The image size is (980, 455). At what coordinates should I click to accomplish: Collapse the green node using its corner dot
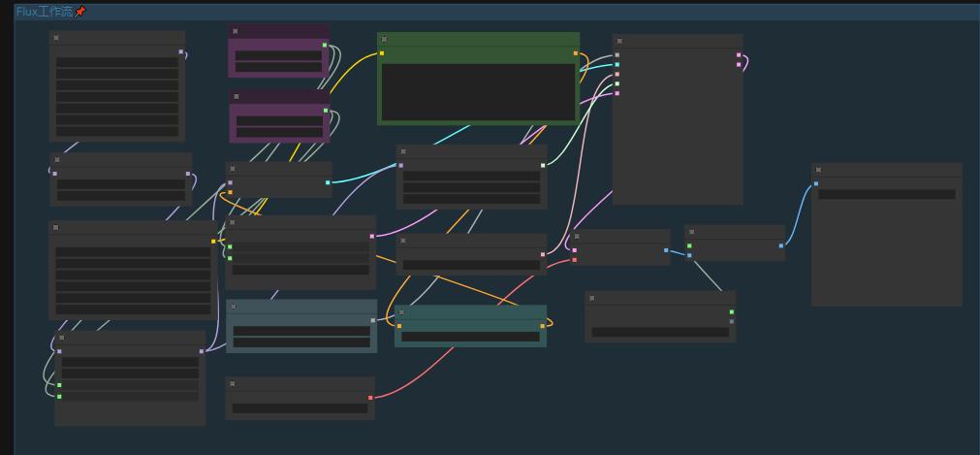click(x=385, y=40)
